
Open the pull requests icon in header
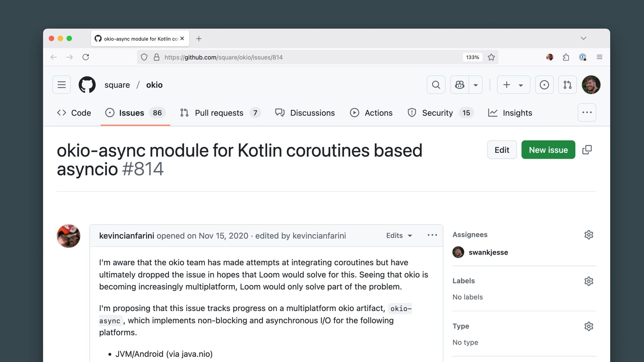coord(567,85)
